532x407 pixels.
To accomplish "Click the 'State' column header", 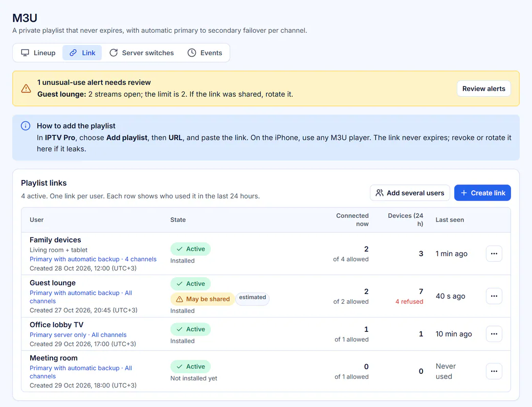I will tap(178, 220).
